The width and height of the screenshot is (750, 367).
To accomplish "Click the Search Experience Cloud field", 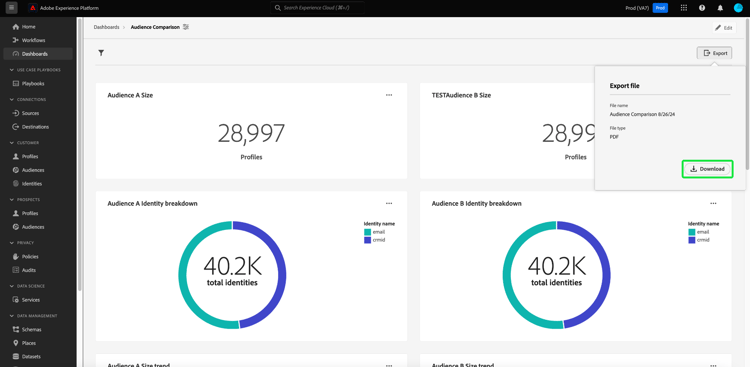I will pos(317,8).
